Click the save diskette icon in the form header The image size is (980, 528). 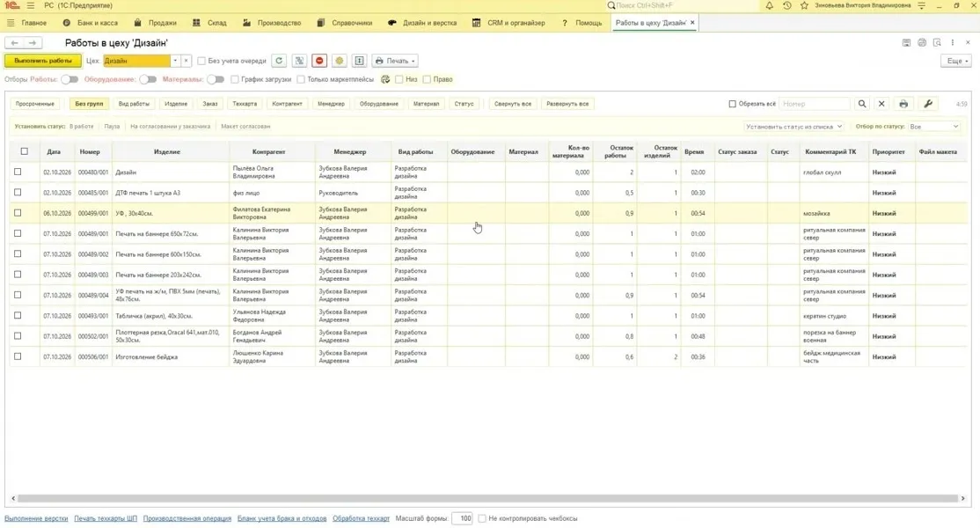[x=906, y=42]
